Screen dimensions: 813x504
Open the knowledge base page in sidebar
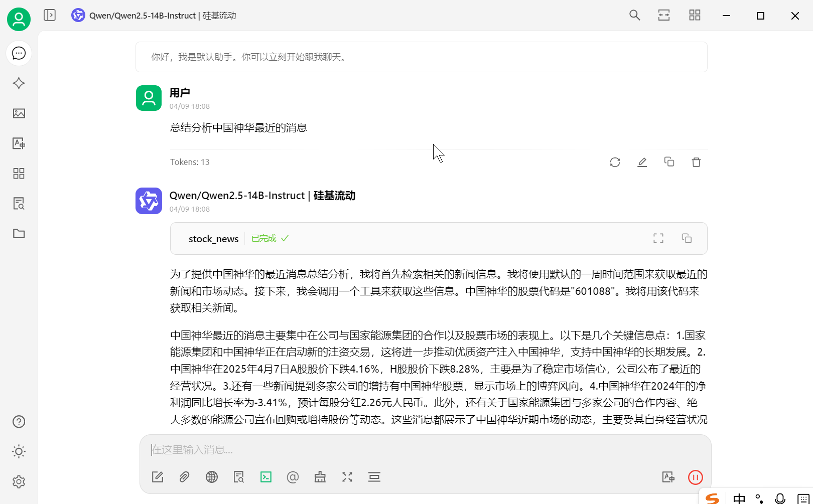19,204
